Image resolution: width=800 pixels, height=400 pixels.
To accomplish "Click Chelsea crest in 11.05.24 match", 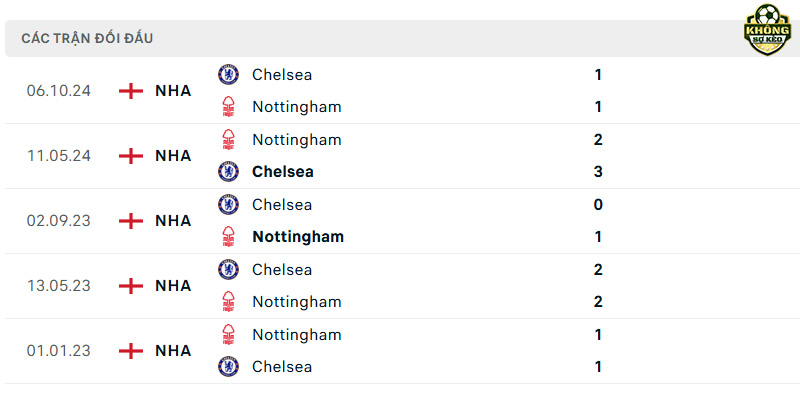I will (x=228, y=171).
